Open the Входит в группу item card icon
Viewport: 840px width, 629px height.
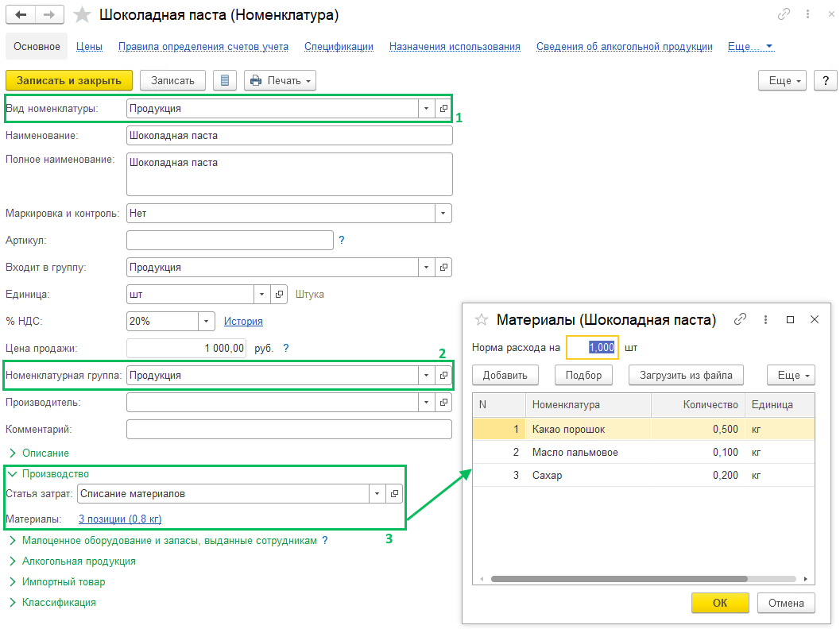(443, 267)
